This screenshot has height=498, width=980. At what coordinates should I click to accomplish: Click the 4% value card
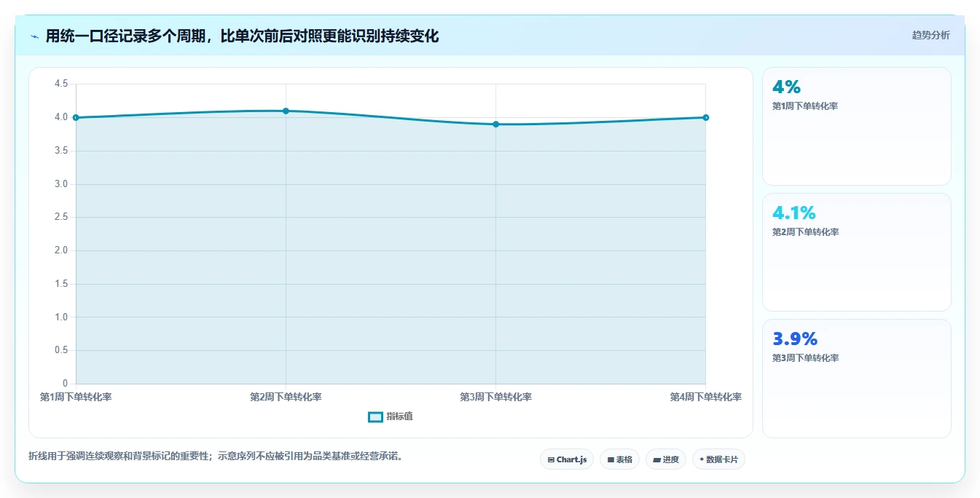(856, 127)
